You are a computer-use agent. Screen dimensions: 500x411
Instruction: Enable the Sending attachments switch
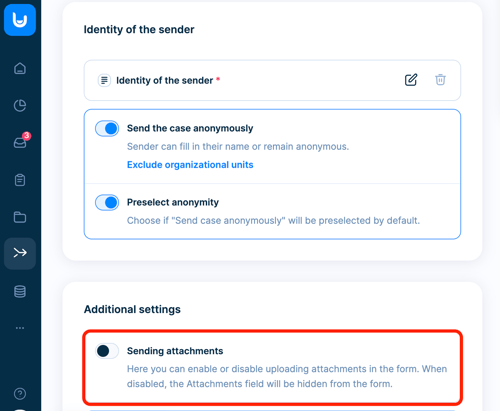pyautogui.click(x=107, y=351)
